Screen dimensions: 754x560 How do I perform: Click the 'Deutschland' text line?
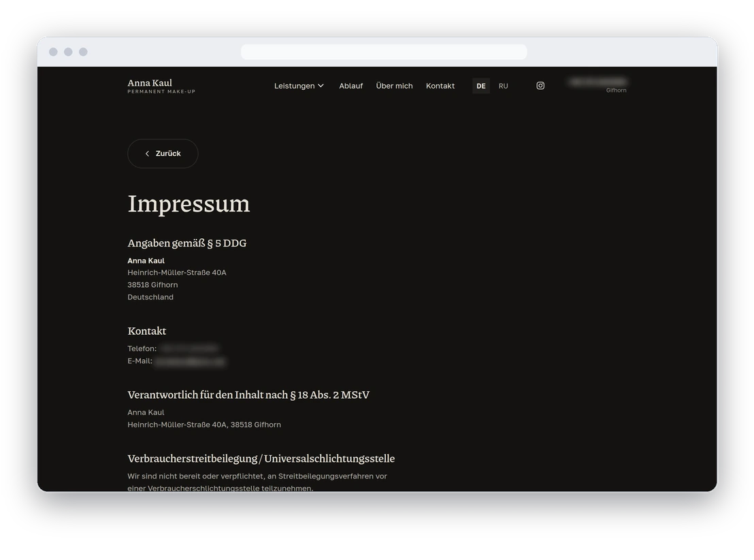click(150, 297)
